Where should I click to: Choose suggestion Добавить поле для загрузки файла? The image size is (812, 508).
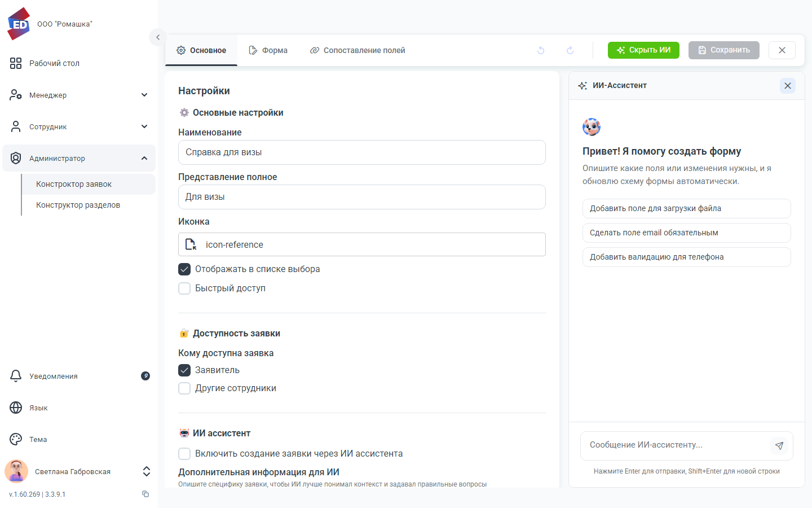point(687,208)
